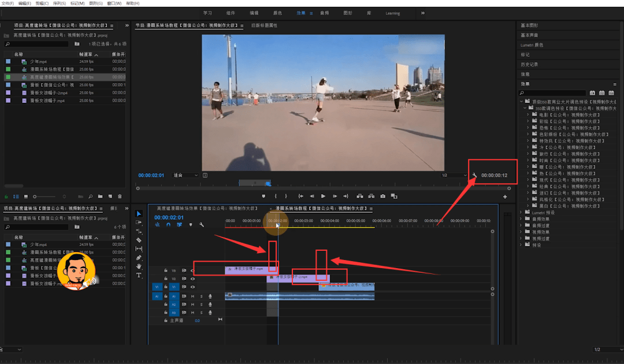Switch to the 颜色 workspace tab
The height and width of the screenshot is (364, 624).
[x=277, y=13]
